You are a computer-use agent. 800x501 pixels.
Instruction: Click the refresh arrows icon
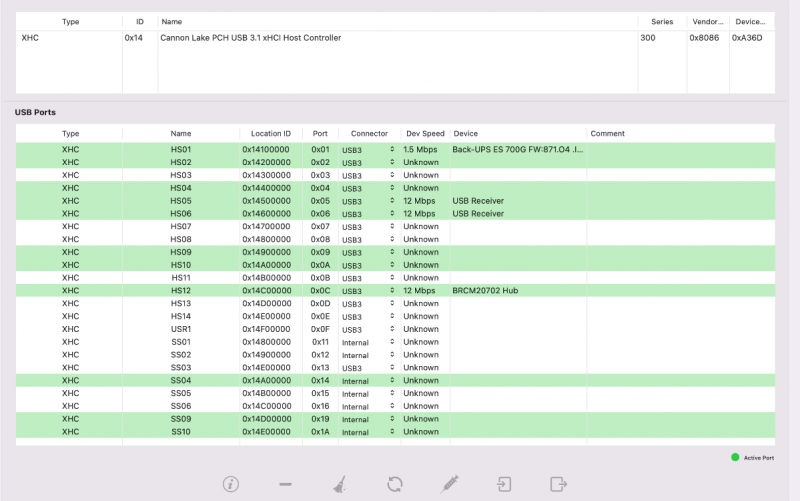[395, 484]
